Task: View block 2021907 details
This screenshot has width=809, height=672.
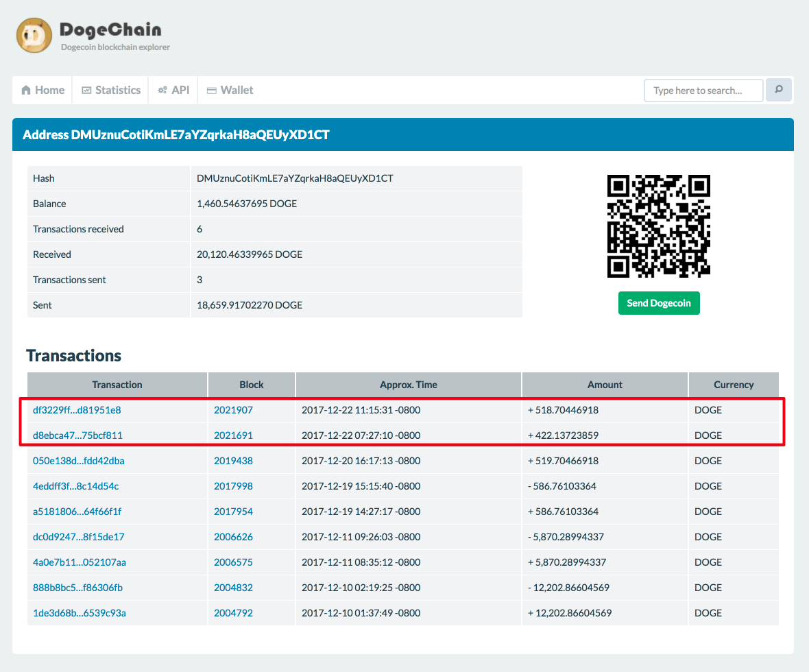Action: click(x=233, y=410)
